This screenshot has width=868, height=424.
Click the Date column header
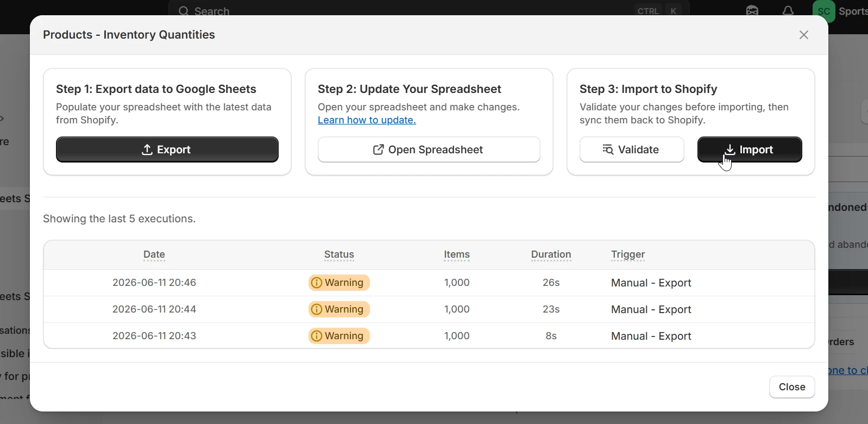coord(154,255)
